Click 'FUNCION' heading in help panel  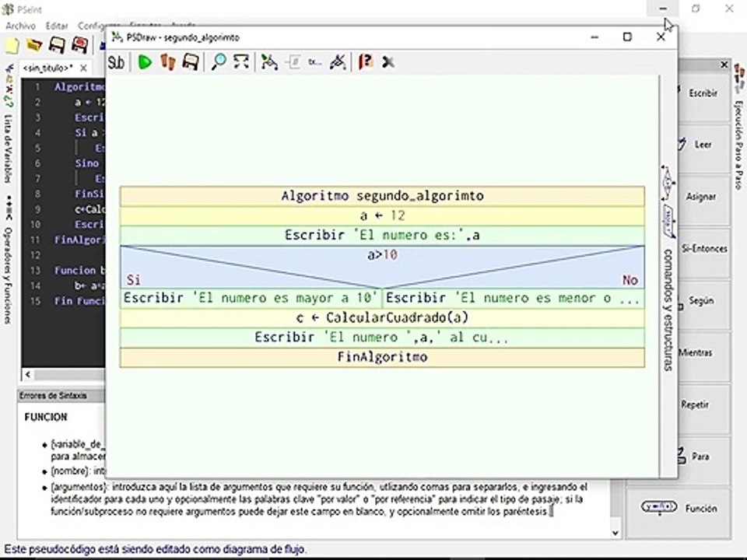pyautogui.click(x=46, y=417)
